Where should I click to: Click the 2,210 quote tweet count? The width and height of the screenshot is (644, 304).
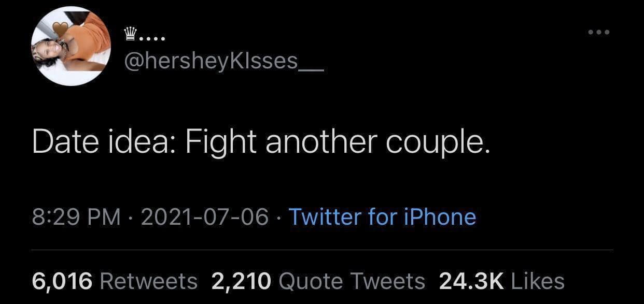point(241,281)
